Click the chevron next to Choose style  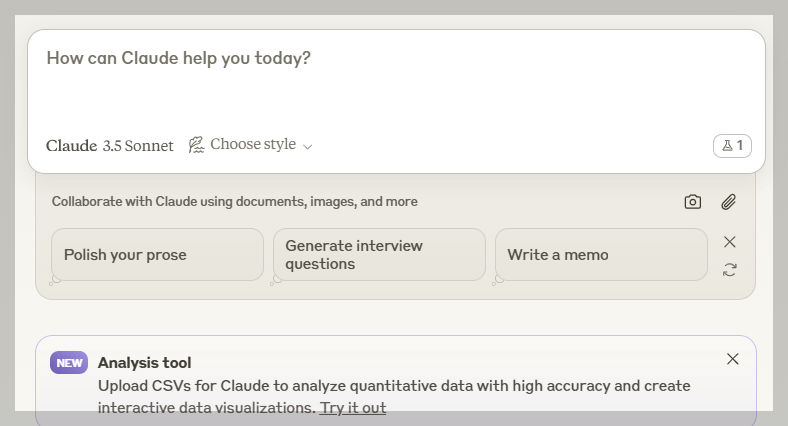(308, 147)
